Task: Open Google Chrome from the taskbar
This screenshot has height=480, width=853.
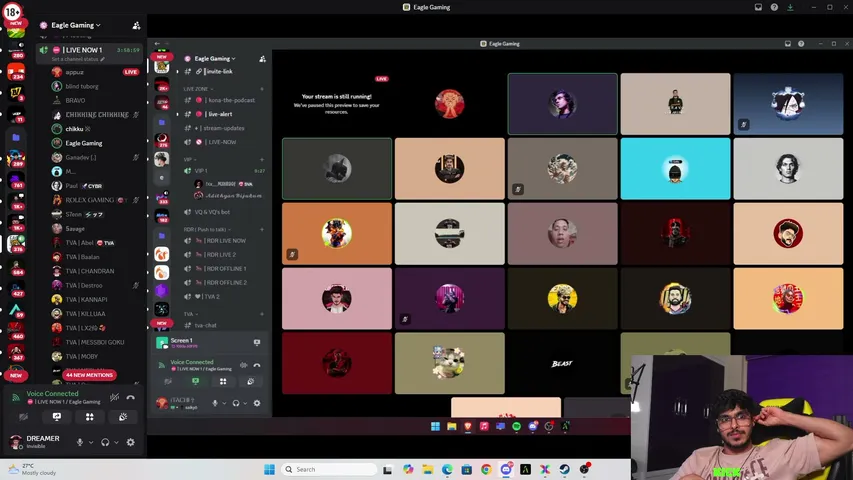Action: pyautogui.click(x=486, y=469)
